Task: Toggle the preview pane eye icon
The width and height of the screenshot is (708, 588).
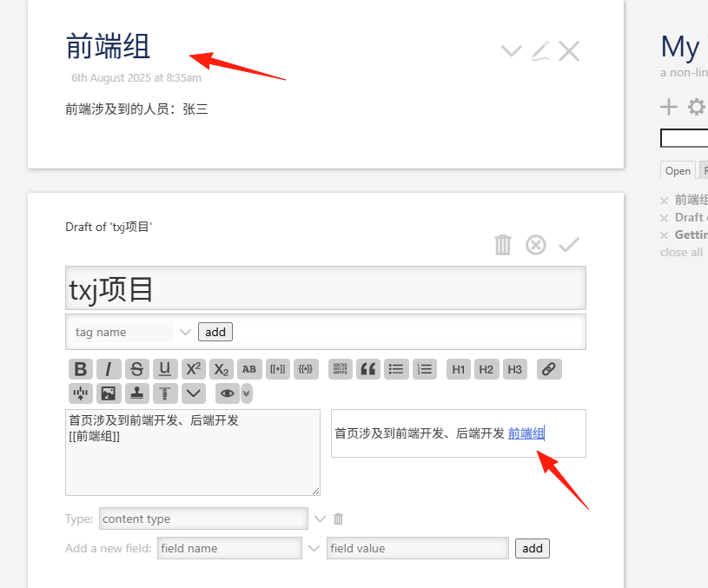Action: (x=227, y=393)
